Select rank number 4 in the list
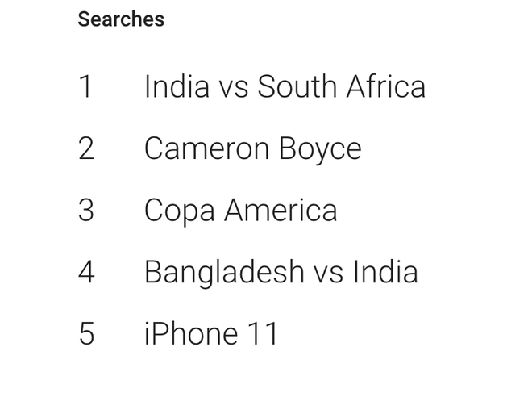Image resolution: width=532 pixels, height=393 pixels. (86, 272)
